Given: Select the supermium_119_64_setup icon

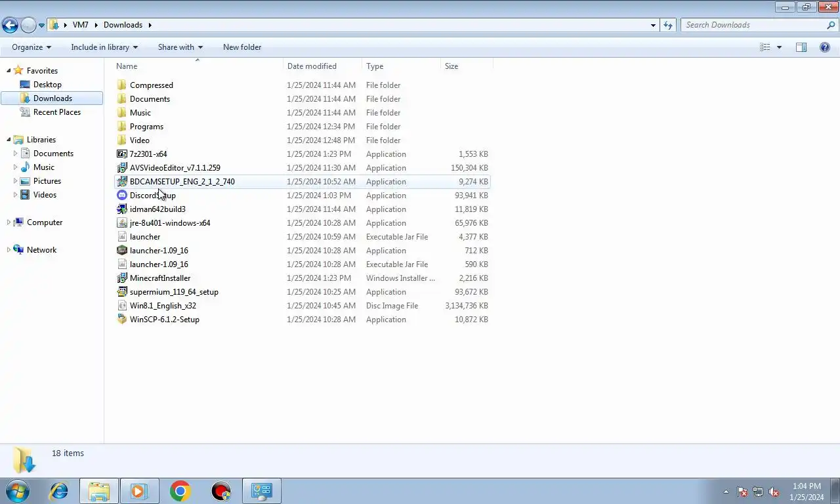Looking at the screenshot, I should point(121,292).
